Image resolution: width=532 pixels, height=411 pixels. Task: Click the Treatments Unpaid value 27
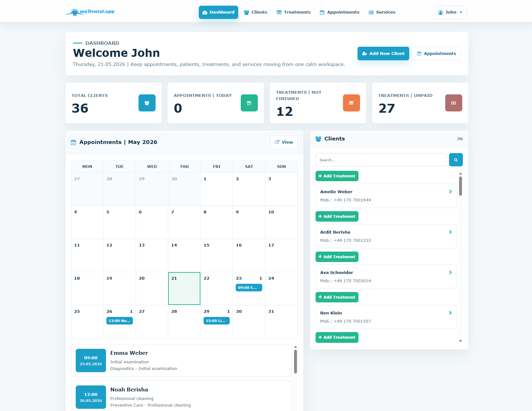387,108
